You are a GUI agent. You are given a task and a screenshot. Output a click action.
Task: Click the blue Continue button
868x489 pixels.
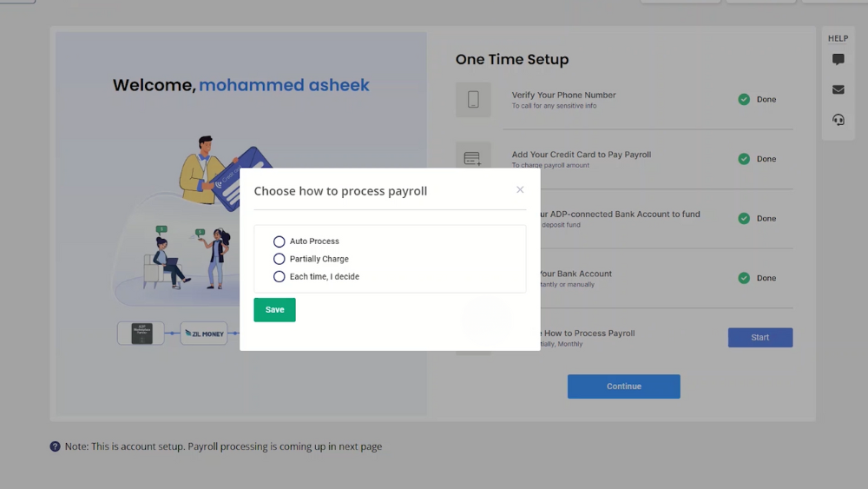coord(624,387)
